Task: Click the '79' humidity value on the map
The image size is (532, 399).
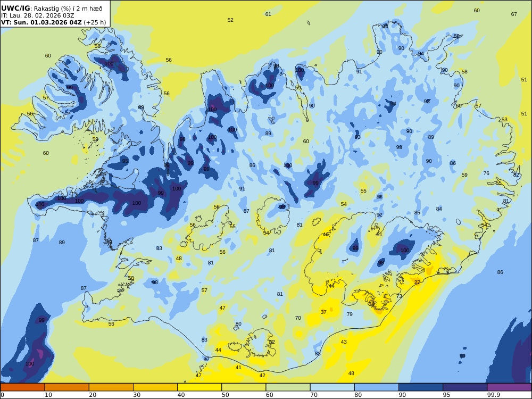Action: pyautogui.click(x=350, y=314)
